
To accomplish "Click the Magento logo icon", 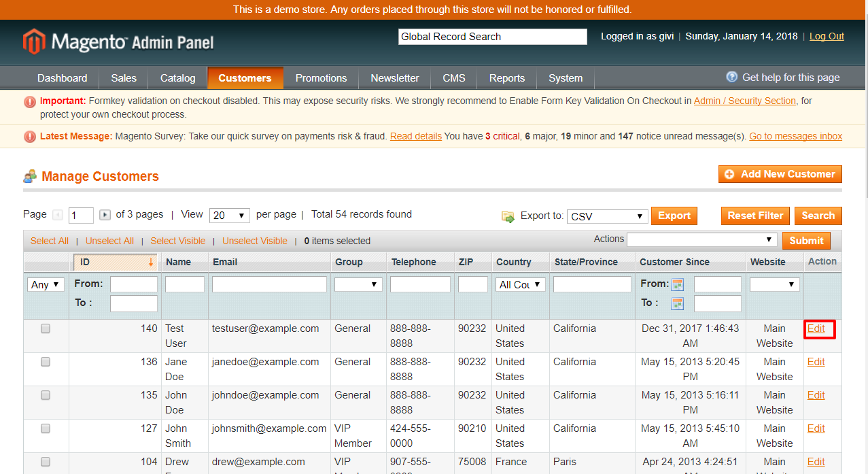I will tap(33, 41).
